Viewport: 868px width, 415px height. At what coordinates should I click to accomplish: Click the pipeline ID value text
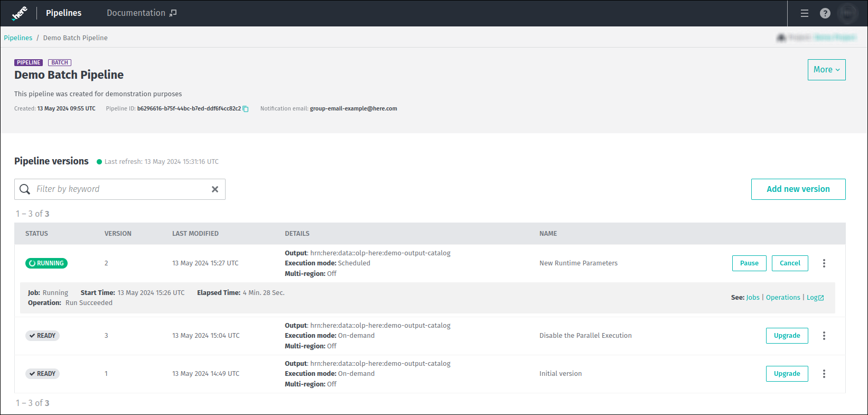(x=189, y=109)
